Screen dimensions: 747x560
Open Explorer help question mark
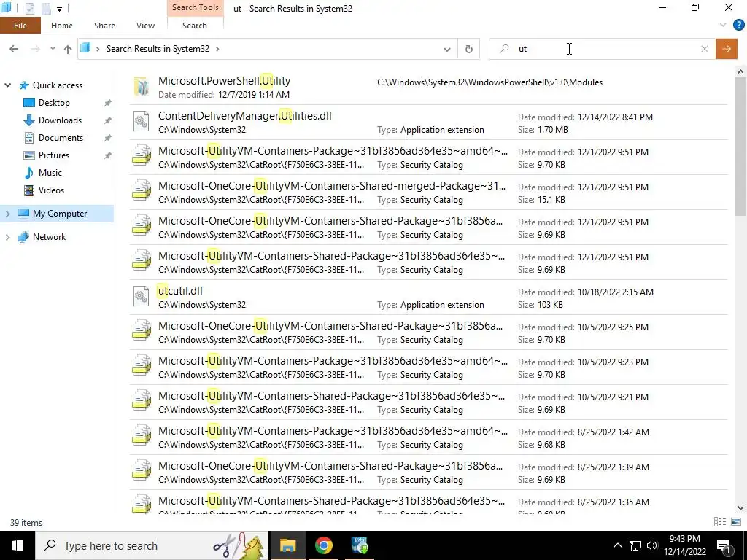[738, 26]
